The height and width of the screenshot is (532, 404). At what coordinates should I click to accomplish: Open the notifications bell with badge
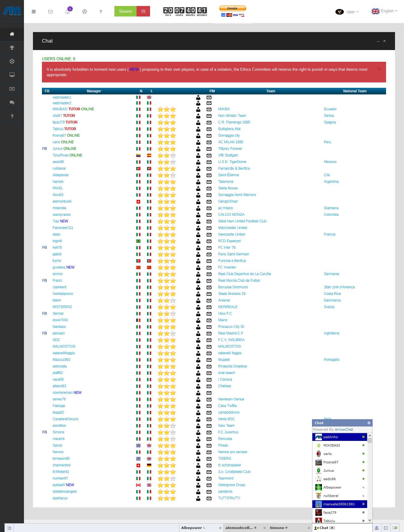[x=68, y=11]
